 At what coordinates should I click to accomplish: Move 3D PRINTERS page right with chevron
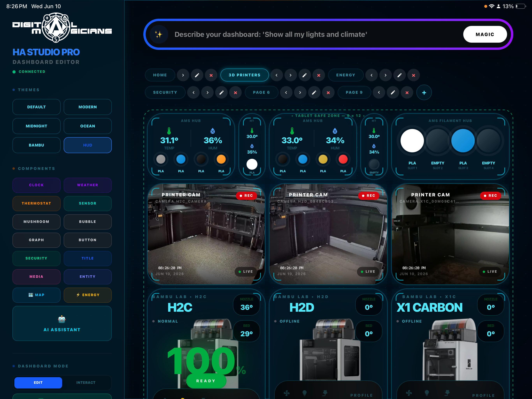(291, 75)
